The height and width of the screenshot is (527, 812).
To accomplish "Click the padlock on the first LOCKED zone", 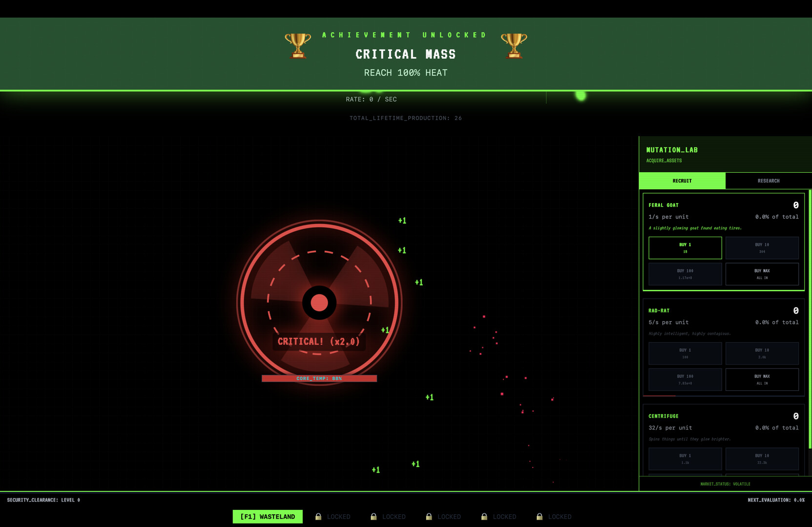I will [x=318, y=516].
